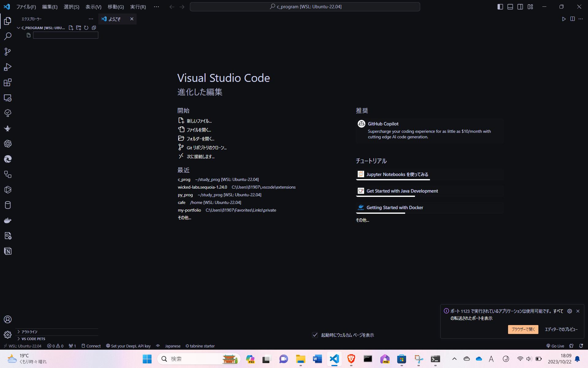Toggle the primary sidebar layout button
Screen dimensions: 588x368
[x=500, y=7]
